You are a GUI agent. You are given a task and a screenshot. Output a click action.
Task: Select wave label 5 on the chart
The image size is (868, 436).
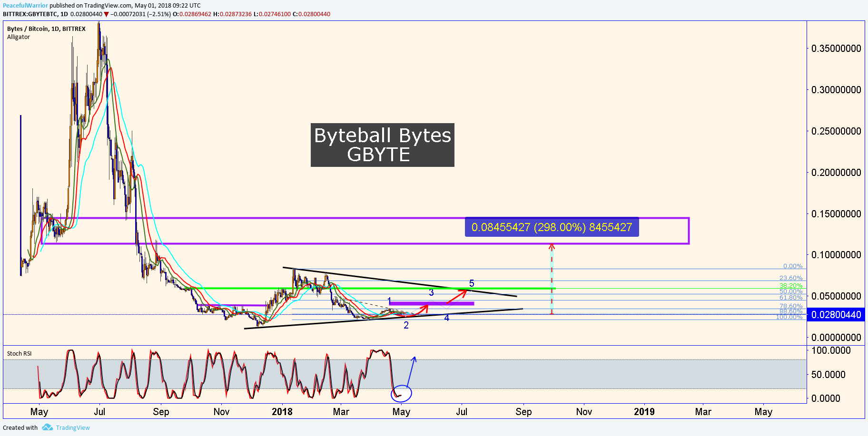pos(472,283)
